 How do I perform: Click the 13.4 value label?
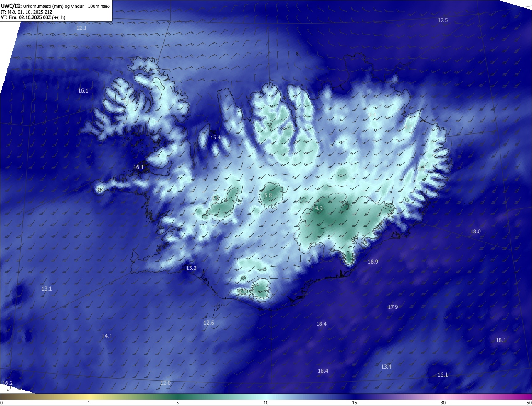coord(386,367)
